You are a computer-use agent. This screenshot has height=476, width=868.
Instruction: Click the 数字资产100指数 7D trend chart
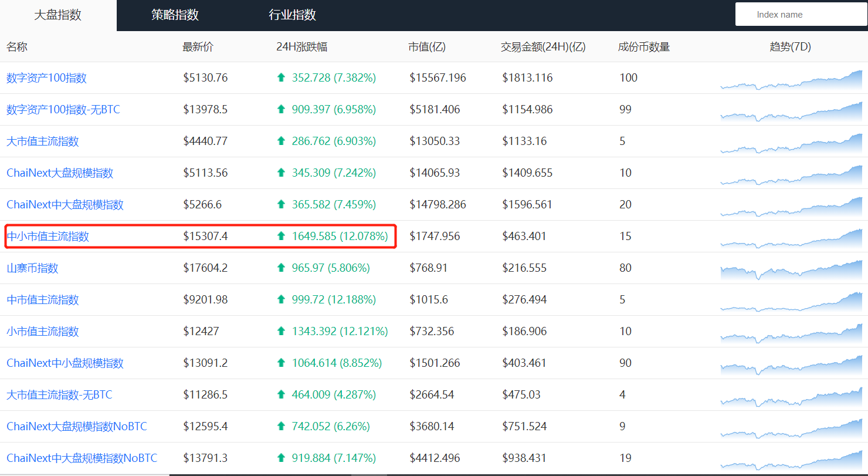coord(791,80)
